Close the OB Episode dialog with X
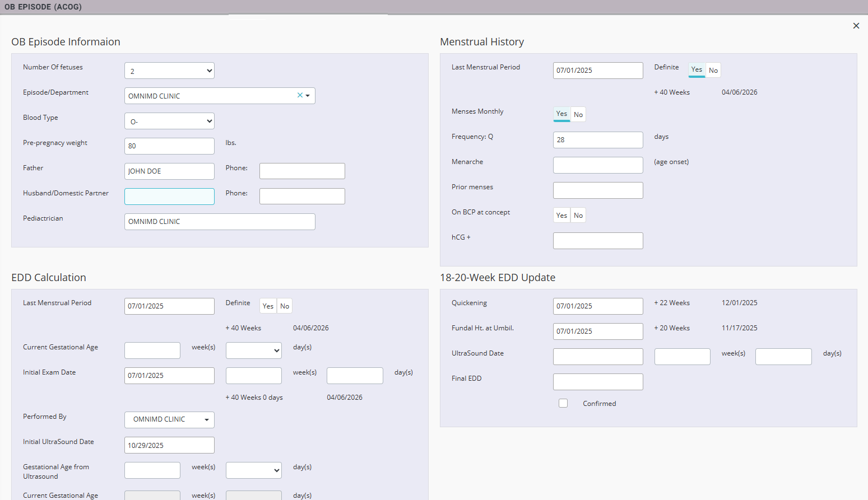Viewport: 868px width, 500px height. [x=856, y=26]
